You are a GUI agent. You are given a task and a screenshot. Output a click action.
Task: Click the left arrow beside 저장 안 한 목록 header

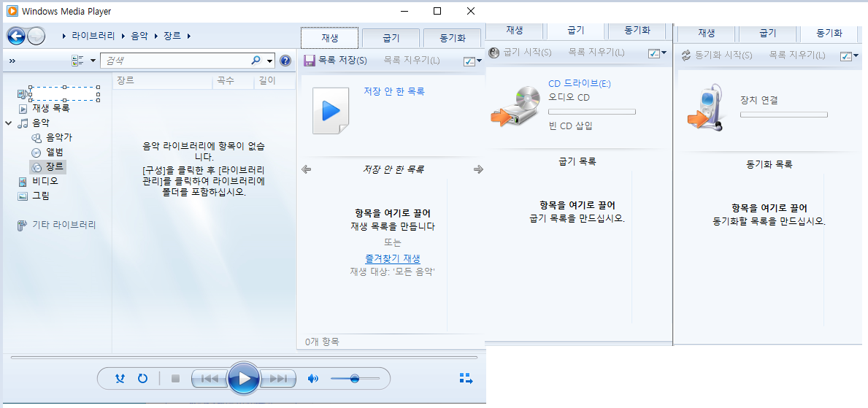pos(306,169)
